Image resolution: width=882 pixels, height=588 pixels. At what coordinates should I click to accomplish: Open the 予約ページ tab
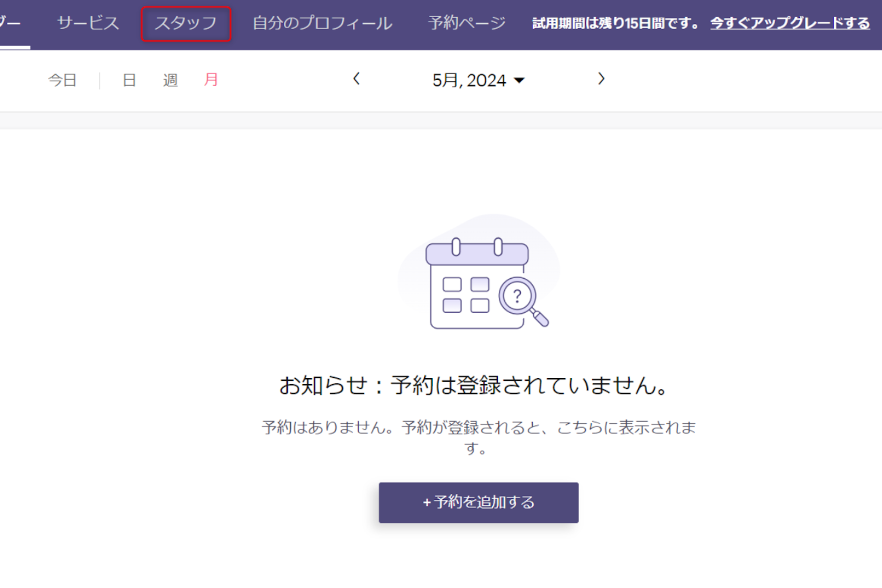pos(467,23)
